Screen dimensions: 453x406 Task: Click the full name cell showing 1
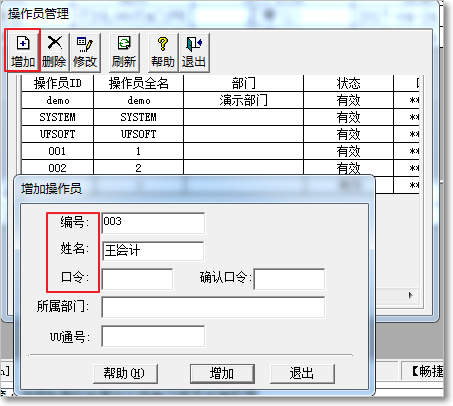(139, 151)
